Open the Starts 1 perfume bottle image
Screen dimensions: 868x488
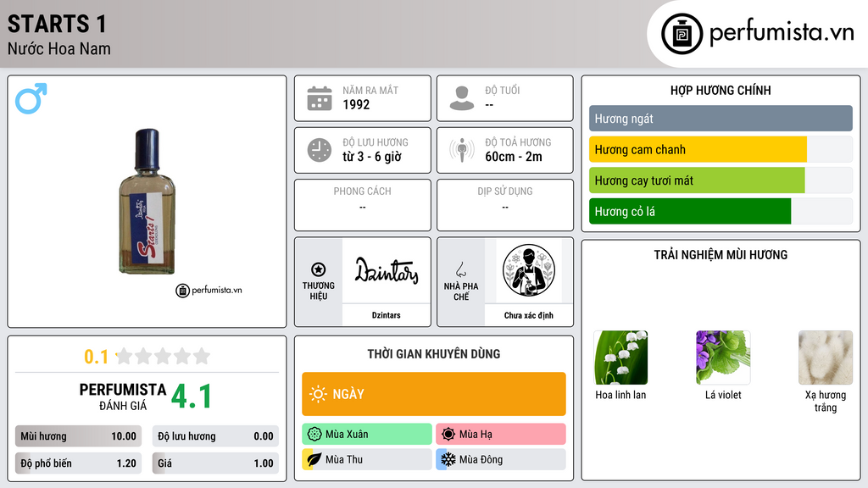click(147, 202)
